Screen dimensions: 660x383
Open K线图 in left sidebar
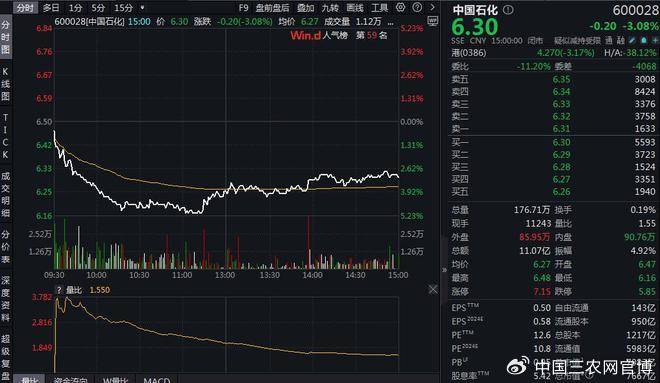click(x=5, y=84)
